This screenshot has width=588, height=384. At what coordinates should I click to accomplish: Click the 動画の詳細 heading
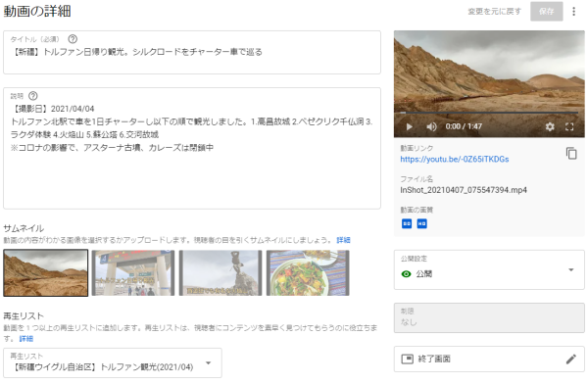click(x=37, y=11)
